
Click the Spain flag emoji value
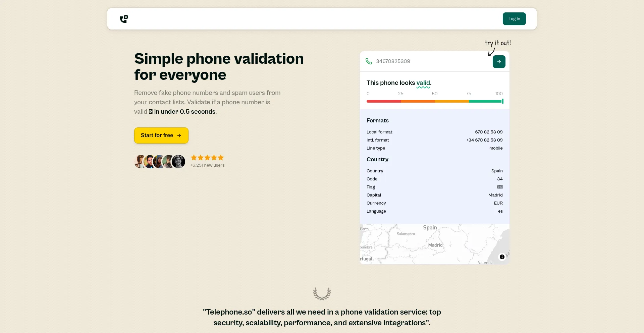[500, 187]
